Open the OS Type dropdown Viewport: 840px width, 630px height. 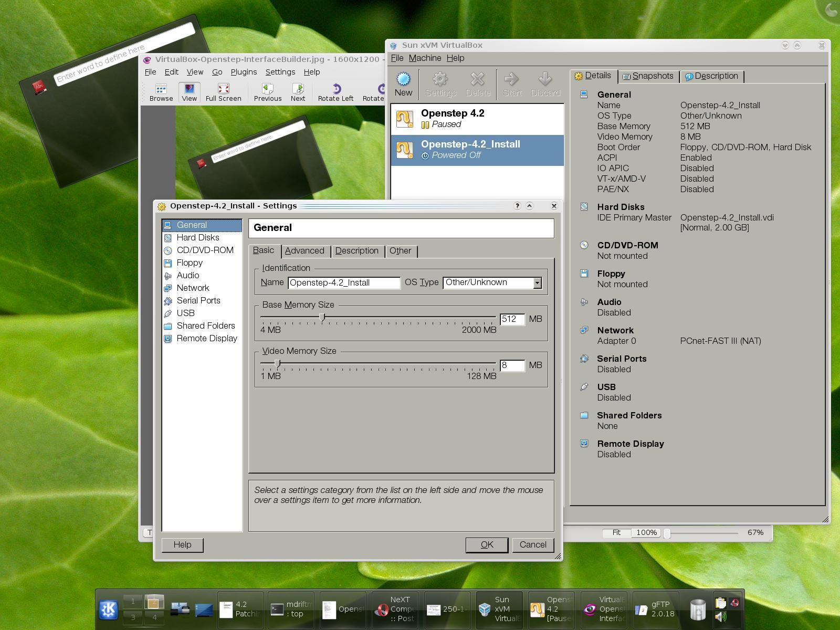537,282
